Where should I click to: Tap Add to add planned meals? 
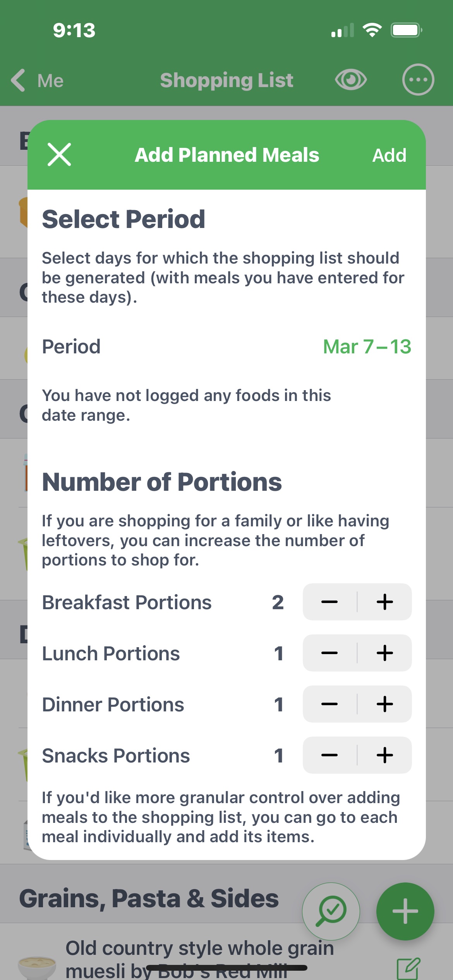389,156
